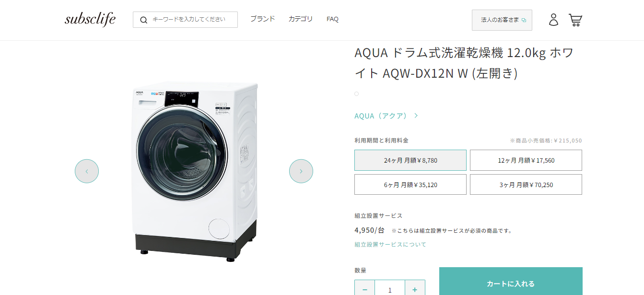Click the subsclife logo

[x=90, y=19]
